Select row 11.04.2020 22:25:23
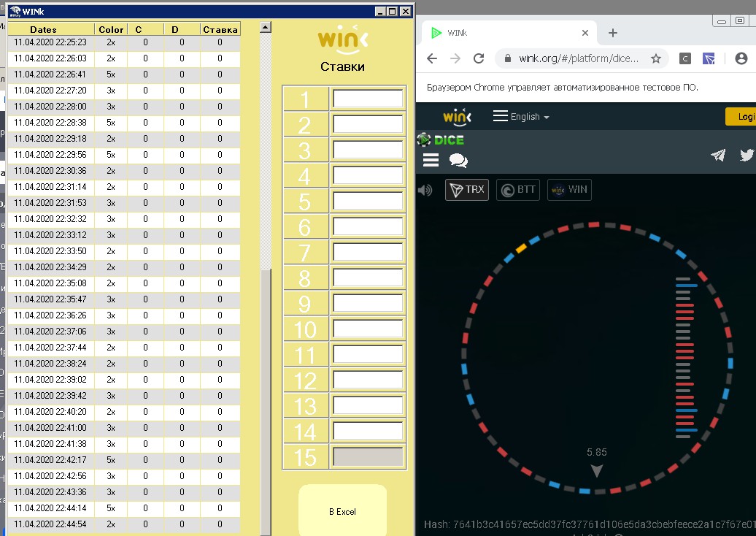Viewport: 756px width, 536px height. (124, 42)
